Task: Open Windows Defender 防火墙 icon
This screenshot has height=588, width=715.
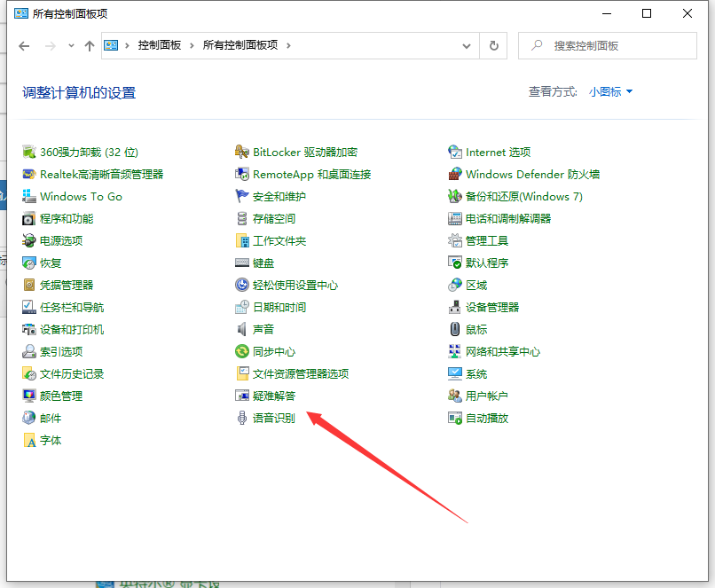Action: click(x=455, y=174)
